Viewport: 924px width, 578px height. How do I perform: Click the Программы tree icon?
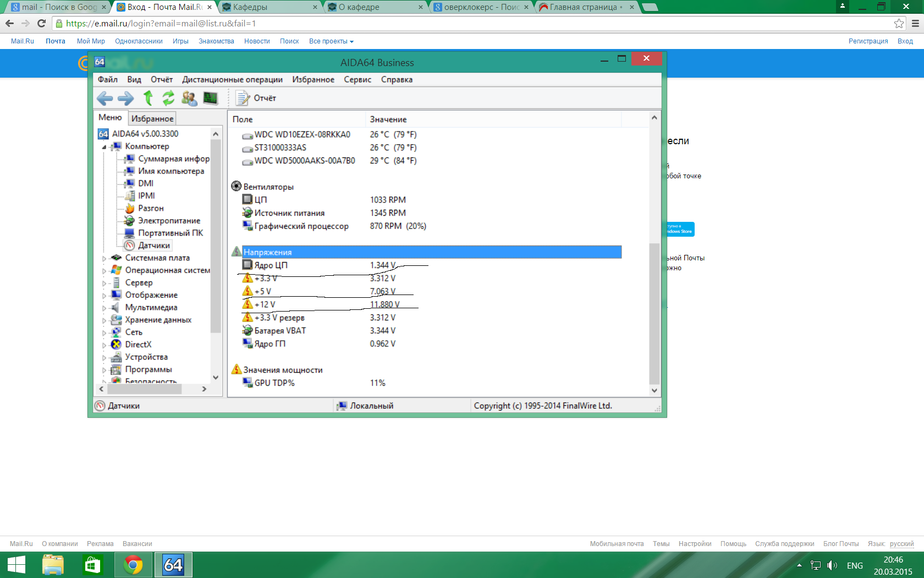(x=117, y=369)
